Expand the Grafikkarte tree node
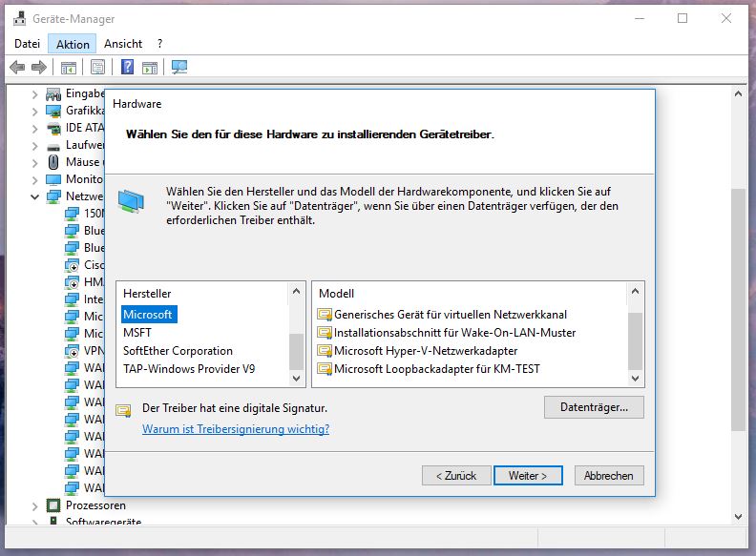Image resolution: width=756 pixels, height=556 pixels. pos(34,112)
